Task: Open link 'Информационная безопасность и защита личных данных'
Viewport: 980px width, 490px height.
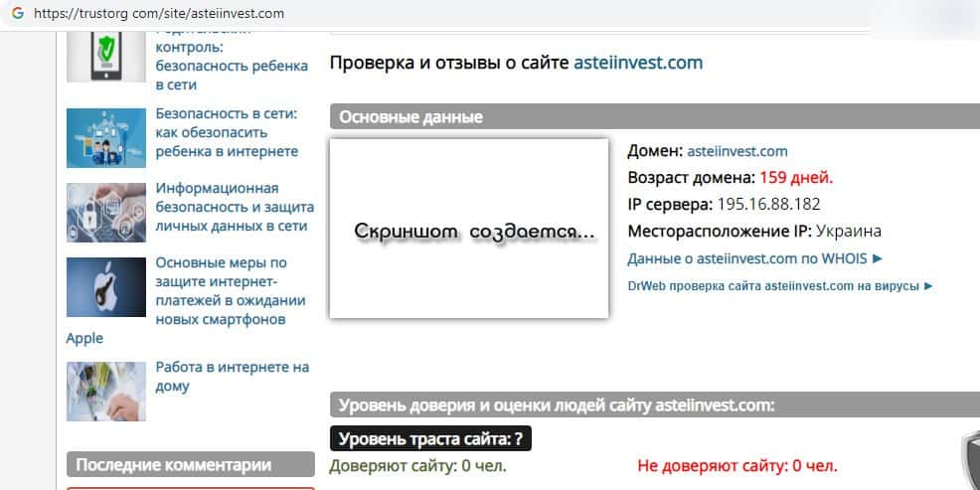Action: click(235, 207)
